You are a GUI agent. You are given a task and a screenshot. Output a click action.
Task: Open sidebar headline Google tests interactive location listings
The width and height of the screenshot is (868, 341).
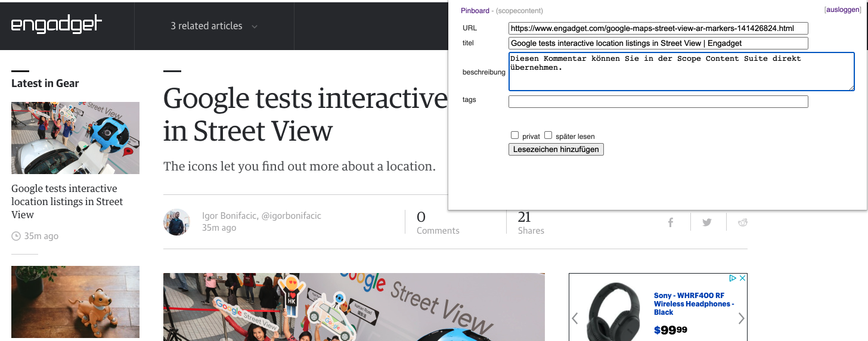67,201
